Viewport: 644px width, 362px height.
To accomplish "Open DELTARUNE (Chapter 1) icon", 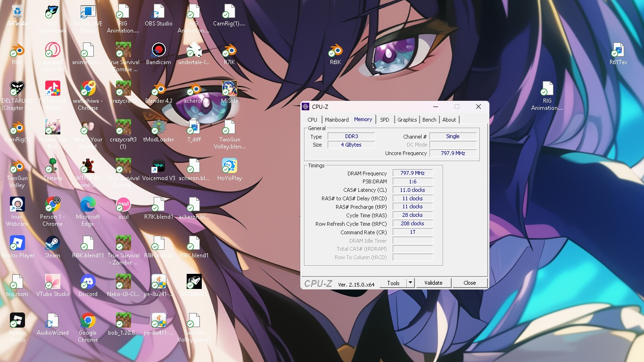I will coord(17,96).
